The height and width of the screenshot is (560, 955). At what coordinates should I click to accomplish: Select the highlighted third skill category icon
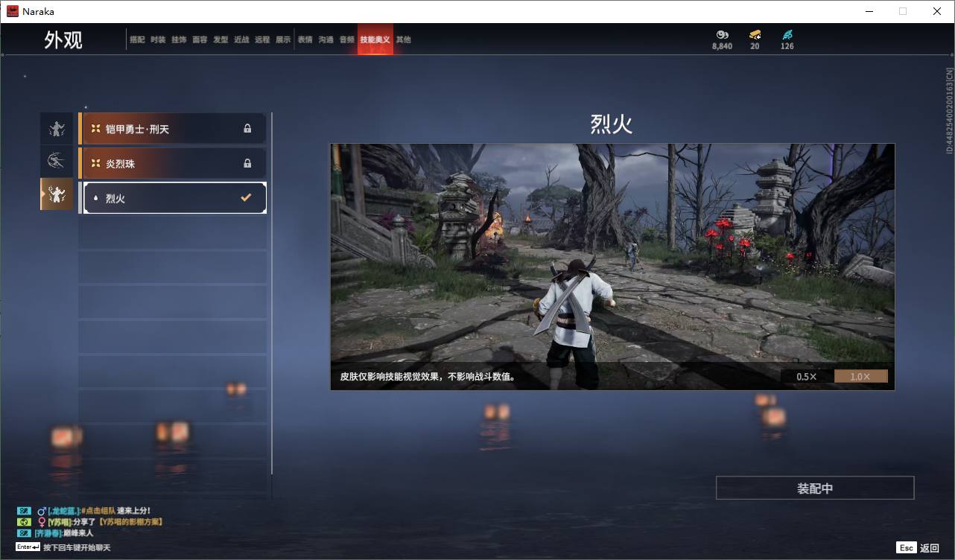click(57, 194)
